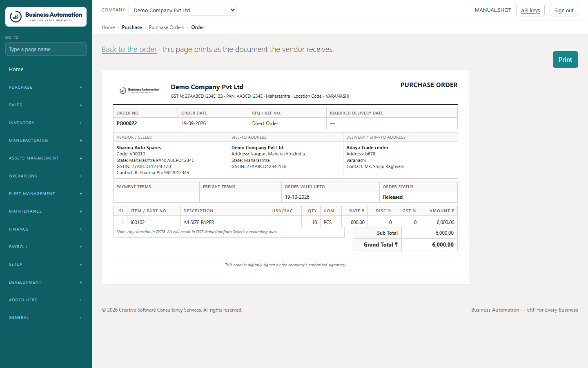588x368 pixels.
Task: Click the company logo on the purchase order
Action: point(139,90)
